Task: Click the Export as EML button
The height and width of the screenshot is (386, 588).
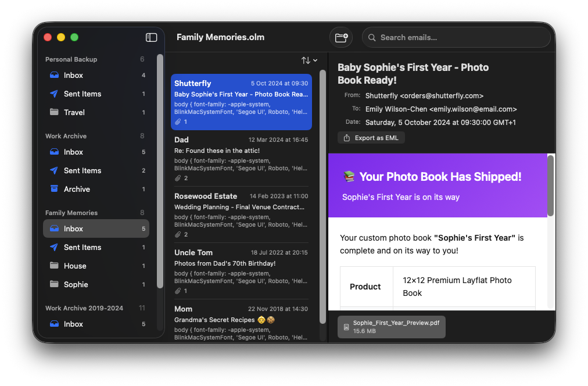Action: tap(371, 137)
